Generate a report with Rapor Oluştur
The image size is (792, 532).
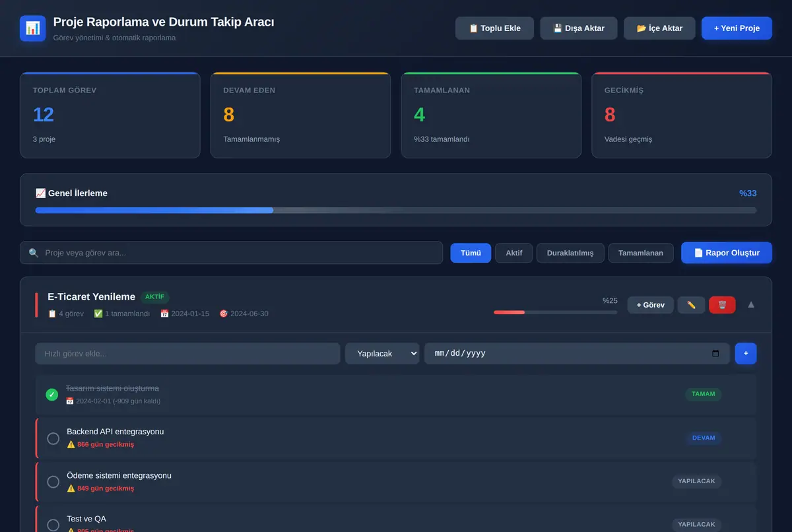pos(727,253)
